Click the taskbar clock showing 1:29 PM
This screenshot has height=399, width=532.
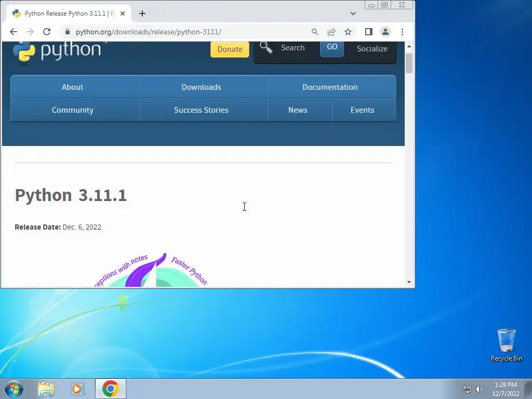click(506, 389)
